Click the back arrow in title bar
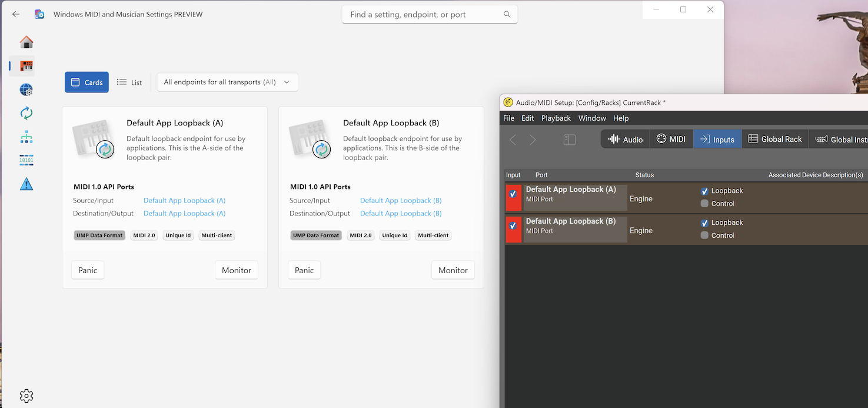Viewport: 868px width, 408px height. tap(16, 14)
